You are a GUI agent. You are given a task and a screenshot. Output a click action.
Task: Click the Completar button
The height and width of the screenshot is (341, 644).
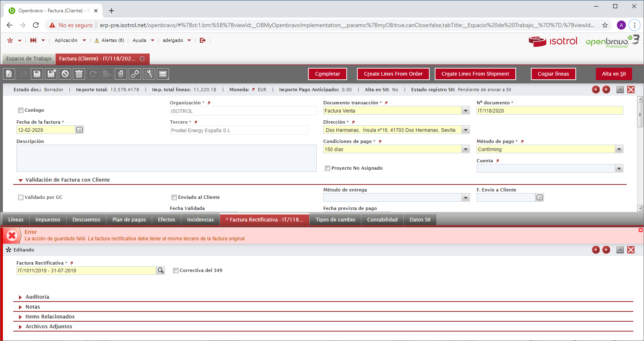pyautogui.click(x=327, y=74)
